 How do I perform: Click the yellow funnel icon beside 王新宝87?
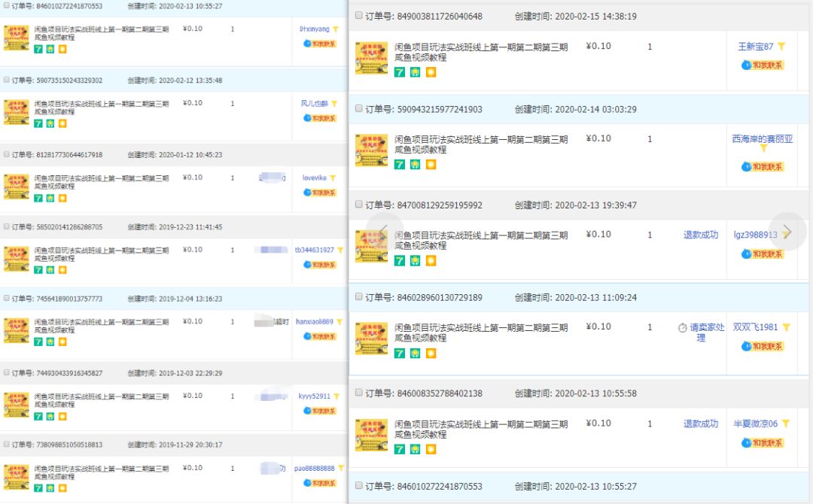tap(781, 47)
